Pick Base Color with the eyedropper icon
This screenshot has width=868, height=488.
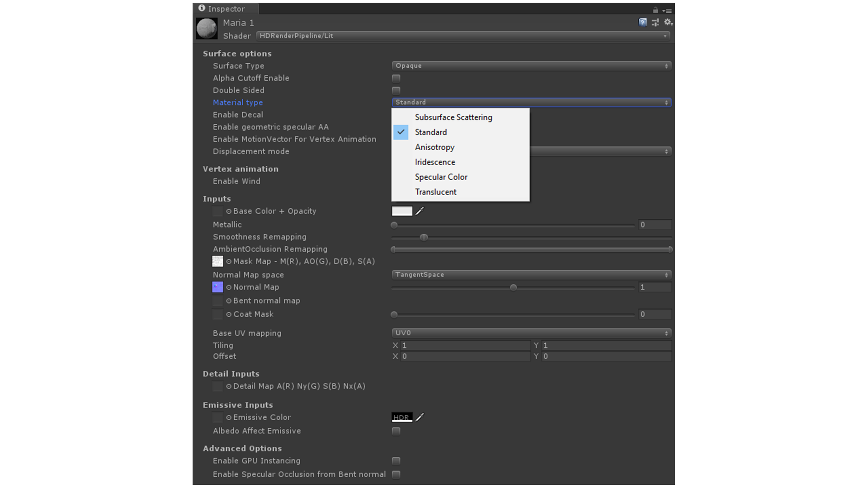[420, 211]
